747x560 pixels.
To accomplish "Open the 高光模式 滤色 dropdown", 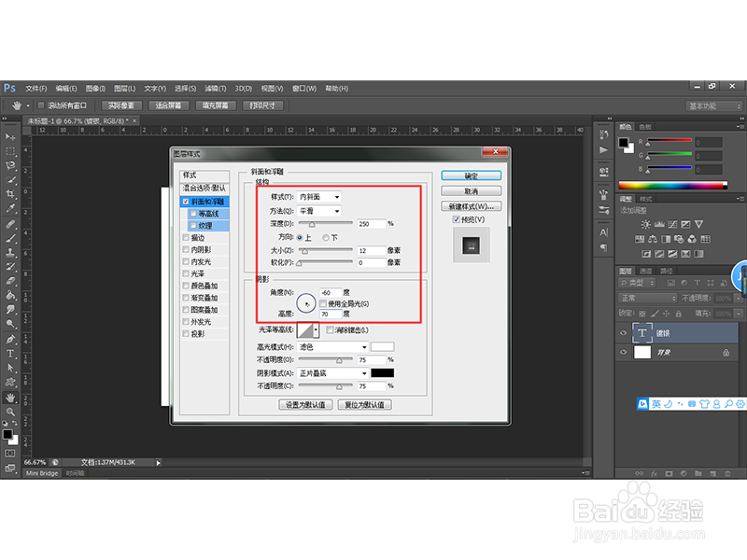I will click(x=332, y=346).
